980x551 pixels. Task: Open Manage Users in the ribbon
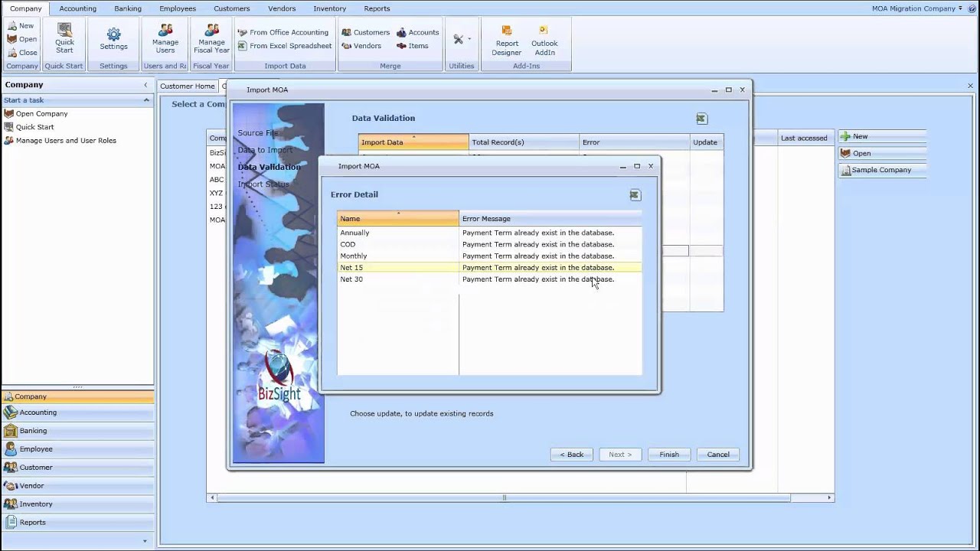pyautogui.click(x=165, y=38)
